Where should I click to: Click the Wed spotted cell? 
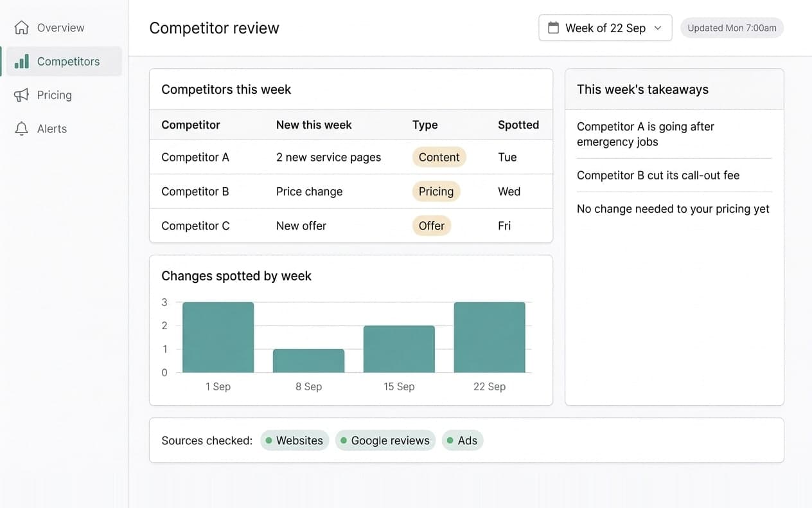coord(509,192)
